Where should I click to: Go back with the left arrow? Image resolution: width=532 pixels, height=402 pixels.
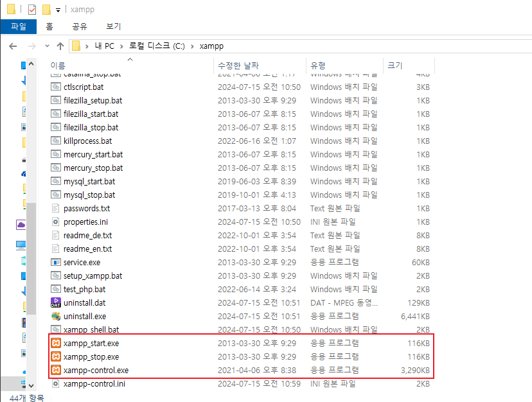click(13, 46)
